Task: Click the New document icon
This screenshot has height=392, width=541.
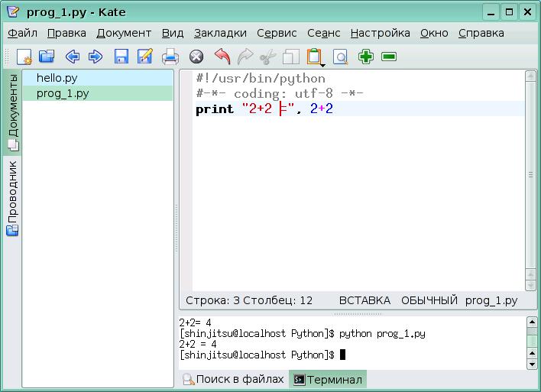Action: (24, 57)
